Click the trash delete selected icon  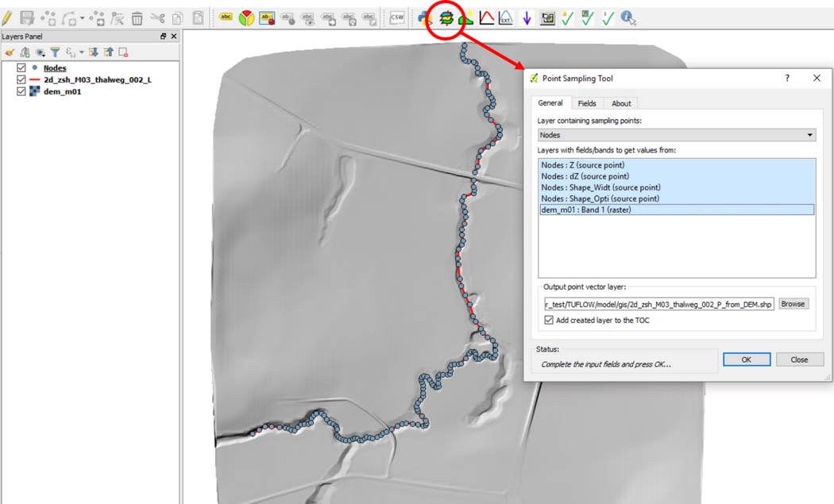[x=137, y=17]
